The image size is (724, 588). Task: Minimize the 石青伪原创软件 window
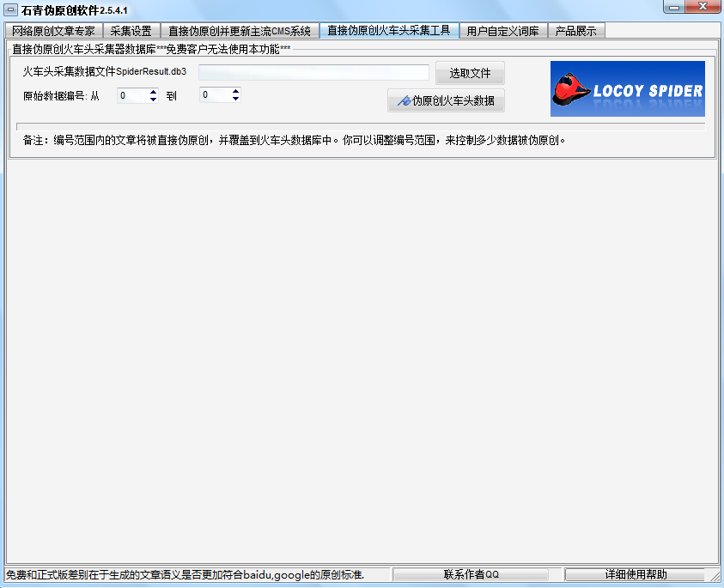(x=674, y=7)
